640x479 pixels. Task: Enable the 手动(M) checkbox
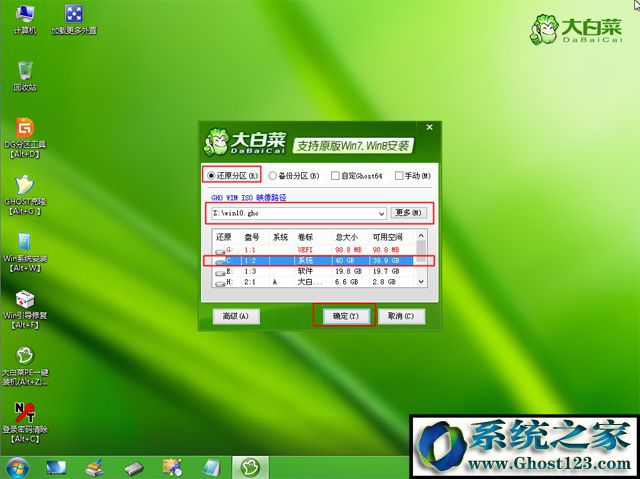pos(413,176)
